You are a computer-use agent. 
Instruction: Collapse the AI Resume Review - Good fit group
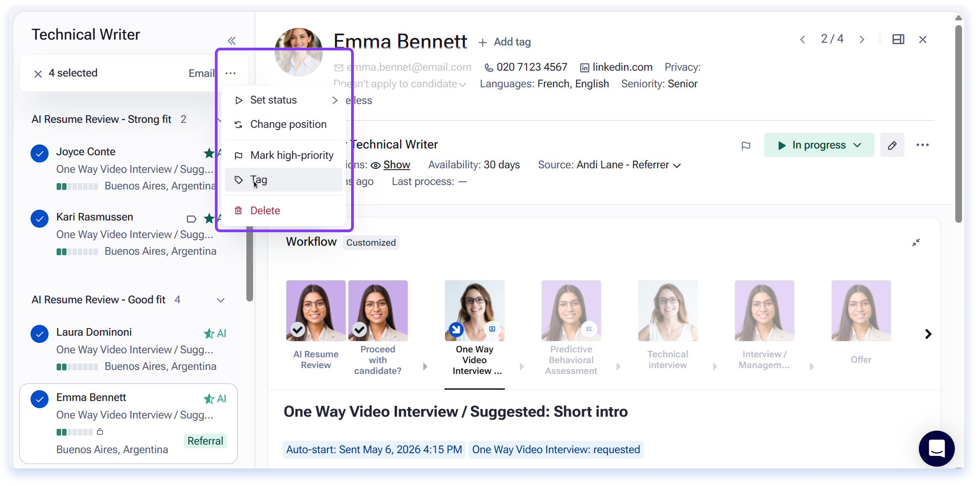[x=221, y=300]
